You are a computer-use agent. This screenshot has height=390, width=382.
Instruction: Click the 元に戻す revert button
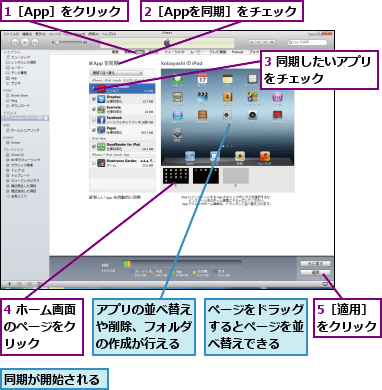pyautogui.click(x=315, y=264)
